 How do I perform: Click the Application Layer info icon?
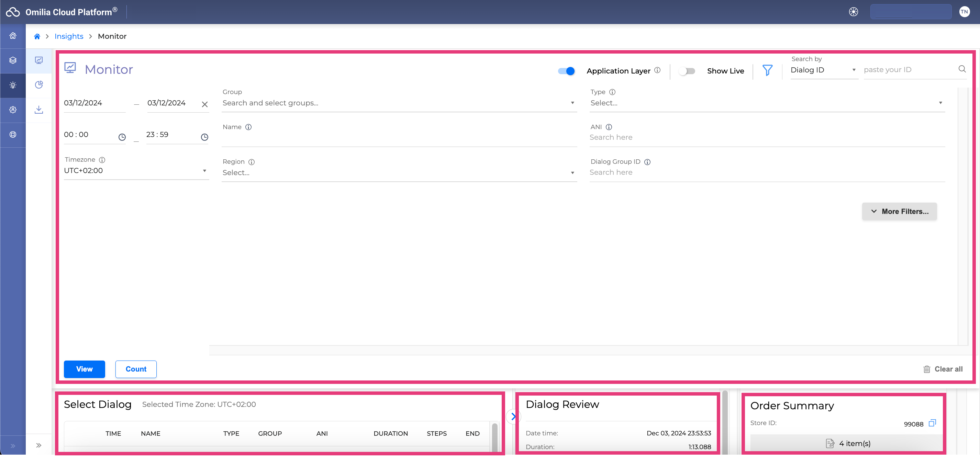657,70
